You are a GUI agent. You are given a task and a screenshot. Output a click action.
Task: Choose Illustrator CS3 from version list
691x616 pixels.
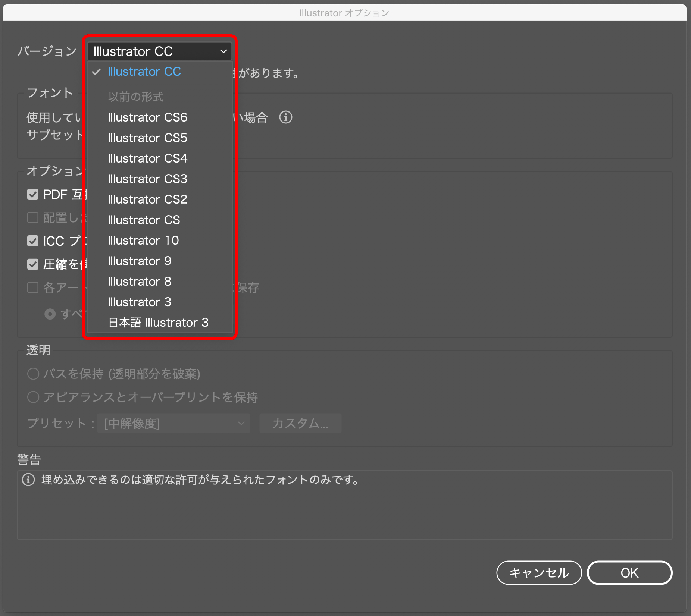[x=160, y=179]
